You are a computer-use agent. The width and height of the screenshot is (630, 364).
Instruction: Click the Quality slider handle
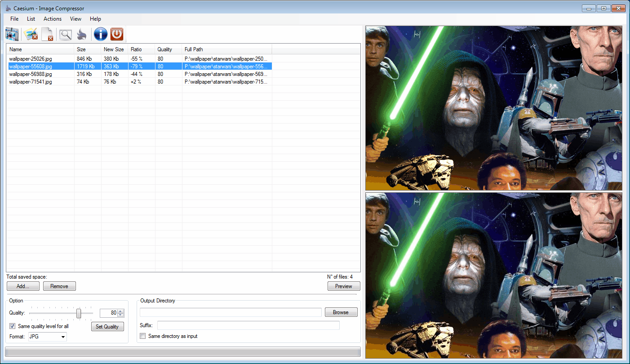(79, 313)
